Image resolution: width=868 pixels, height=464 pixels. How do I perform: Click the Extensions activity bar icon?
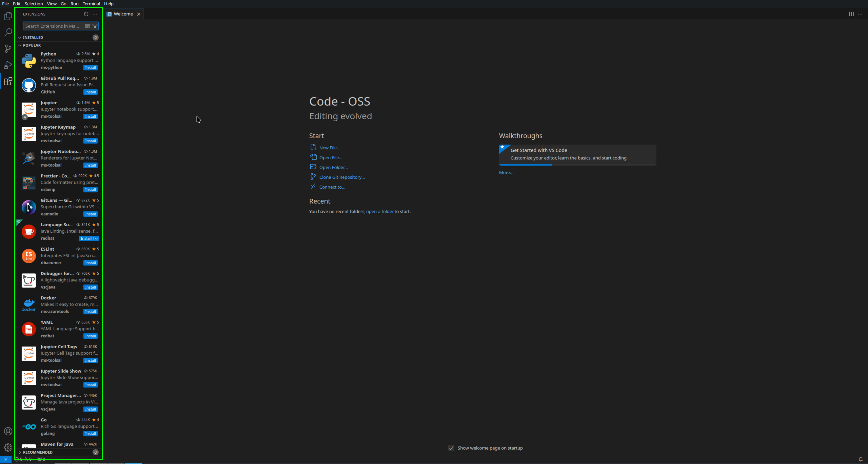[x=8, y=81]
